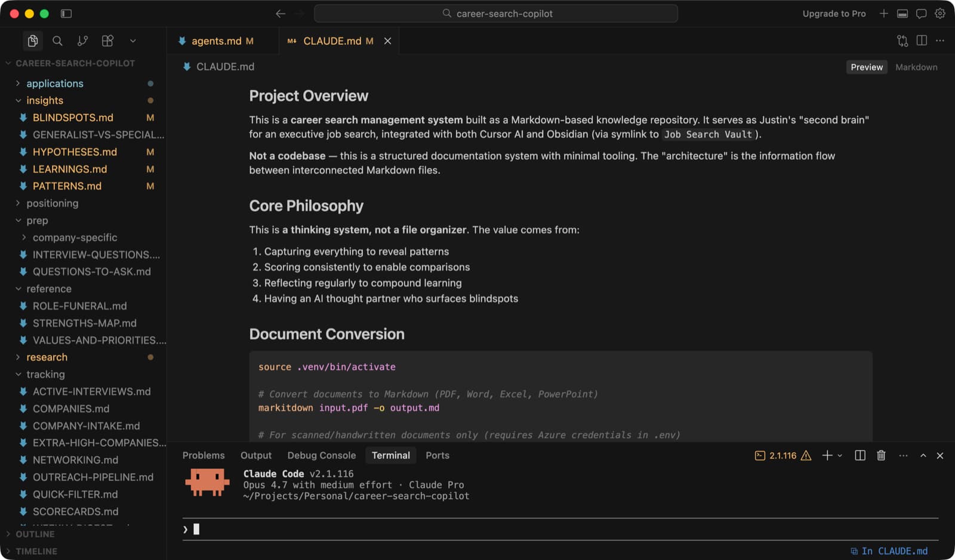The image size is (955, 560).
Task: Open the Debug Console tab
Action: (x=322, y=455)
